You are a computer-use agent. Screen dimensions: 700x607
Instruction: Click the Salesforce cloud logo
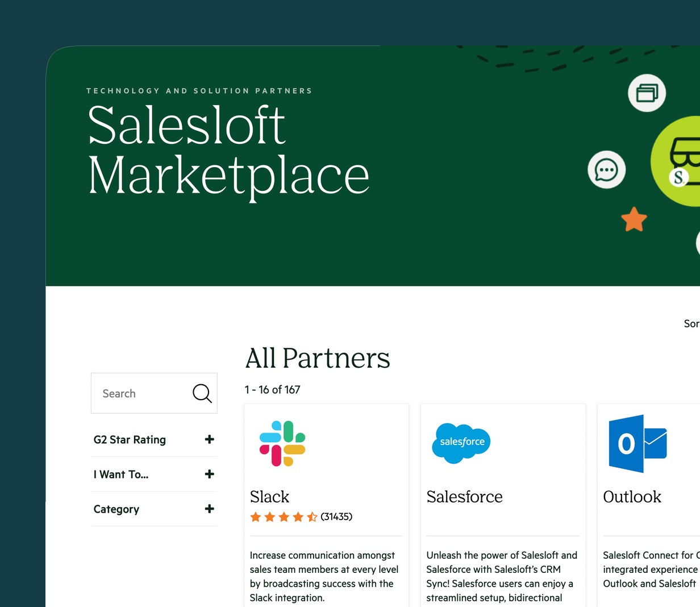pyautogui.click(x=461, y=443)
